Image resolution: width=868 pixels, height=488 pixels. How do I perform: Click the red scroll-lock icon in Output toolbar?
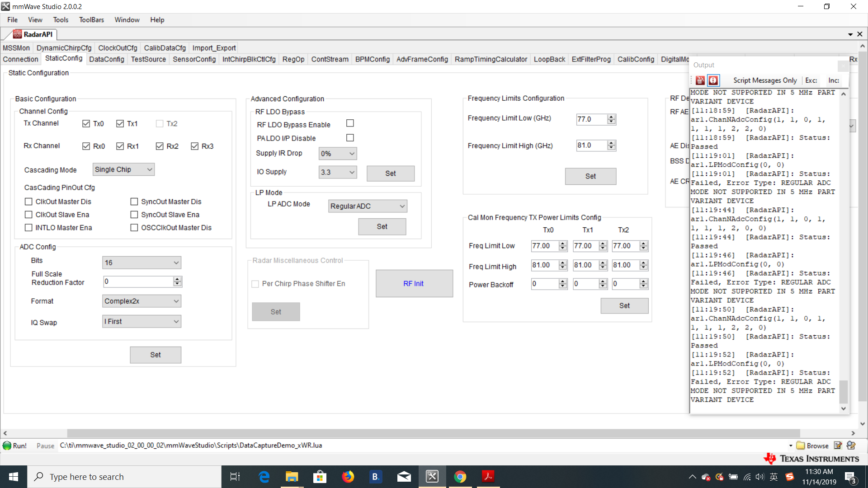(713, 80)
